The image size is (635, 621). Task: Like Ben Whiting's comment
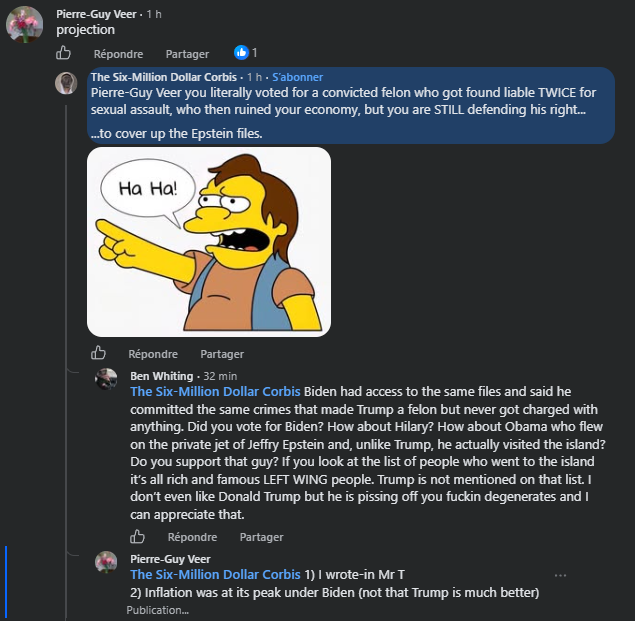click(137, 537)
